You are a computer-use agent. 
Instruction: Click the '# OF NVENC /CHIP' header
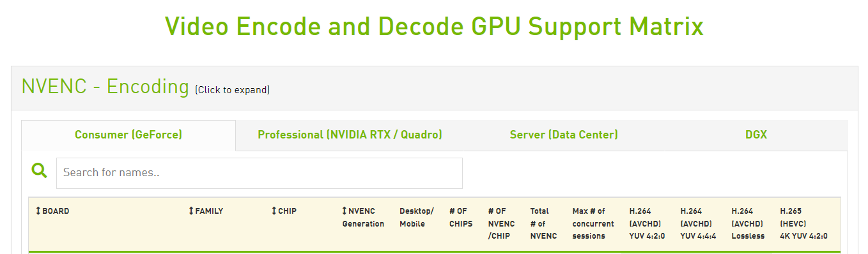pyautogui.click(x=502, y=223)
